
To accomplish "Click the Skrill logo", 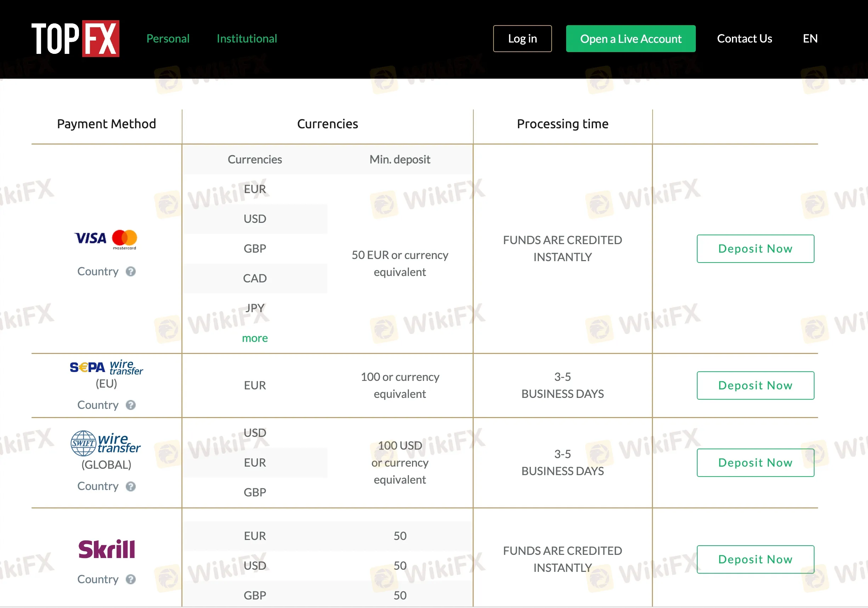I will (107, 549).
